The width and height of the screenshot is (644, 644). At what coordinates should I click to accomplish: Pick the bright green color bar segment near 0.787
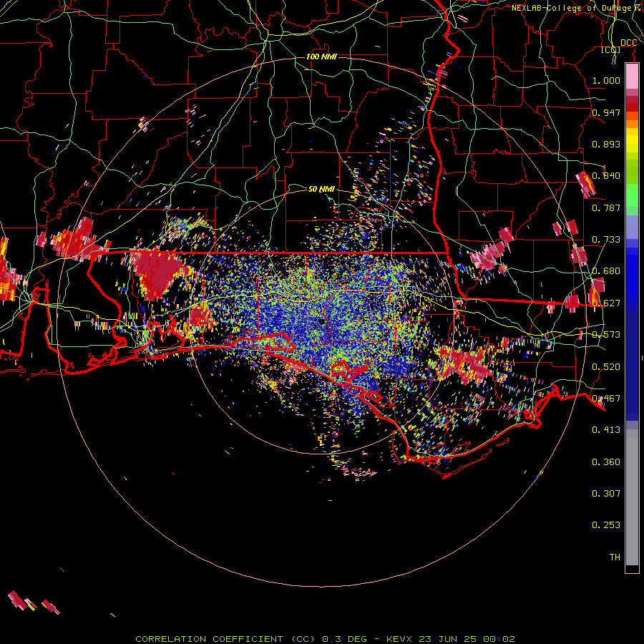[632, 195]
